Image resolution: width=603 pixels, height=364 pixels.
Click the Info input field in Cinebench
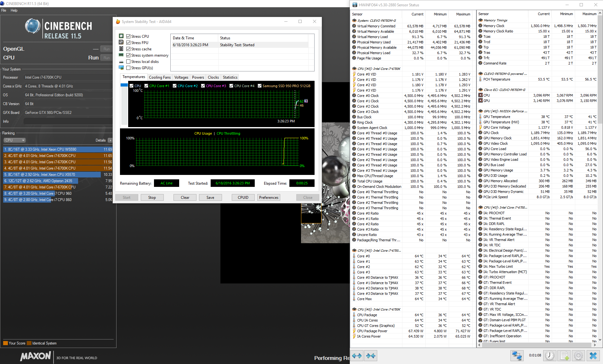(x=68, y=121)
